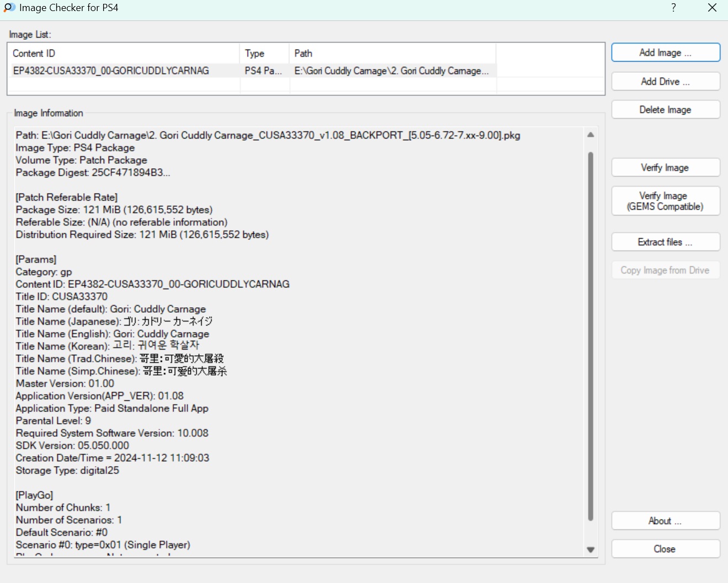Click scroll down arrow in Image Information
728x583 pixels.
point(591,549)
